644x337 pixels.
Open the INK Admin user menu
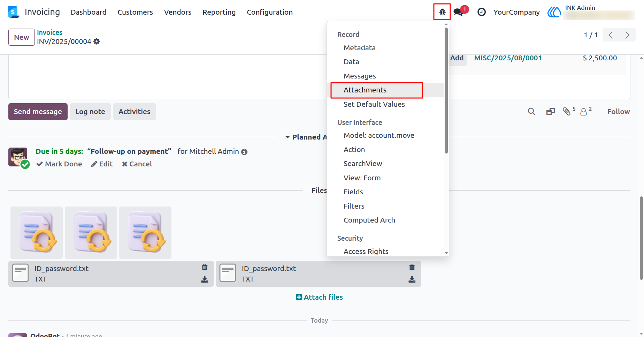coord(591,12)
